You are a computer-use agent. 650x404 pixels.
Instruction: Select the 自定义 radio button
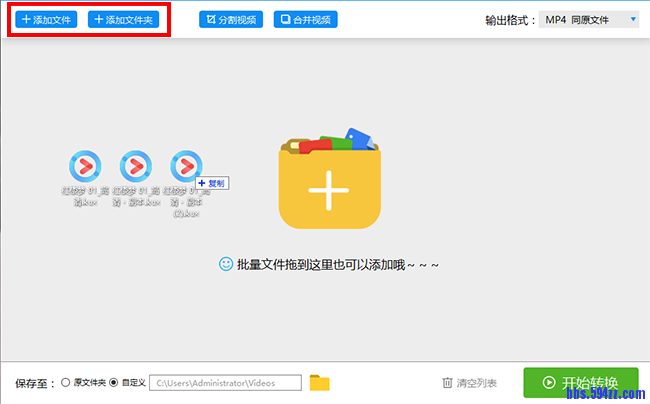coord(113,382)
